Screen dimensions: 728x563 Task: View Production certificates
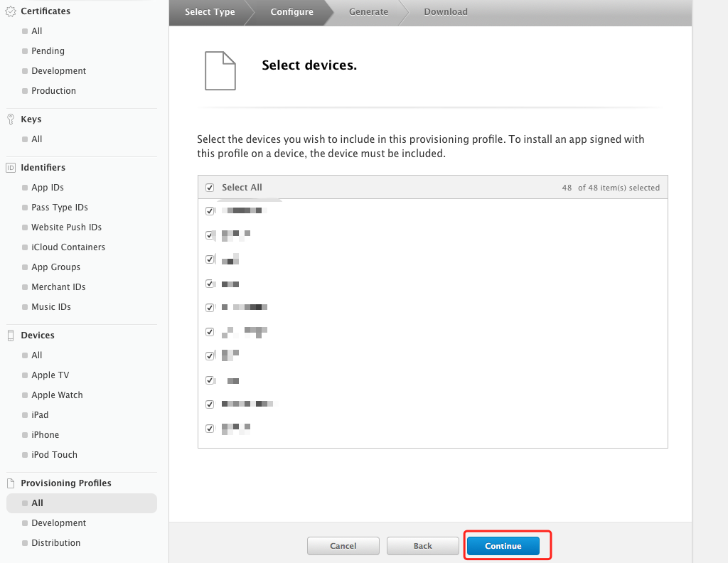coord(53,91)
